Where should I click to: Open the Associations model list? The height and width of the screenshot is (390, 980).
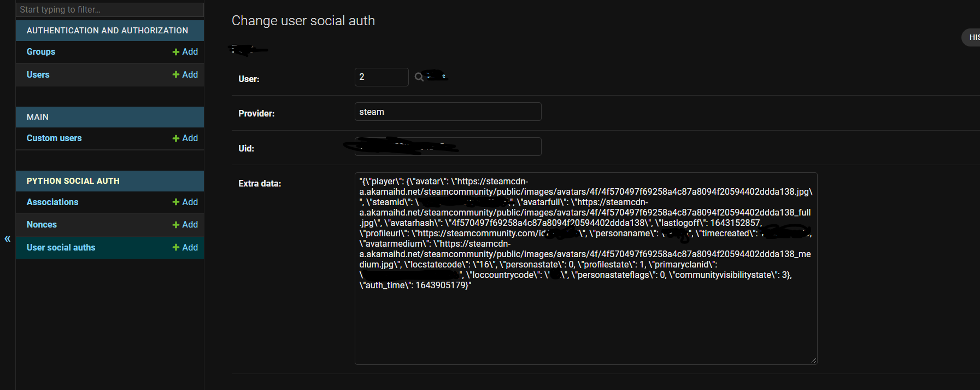pyautogui.click(x=52, y=202)
